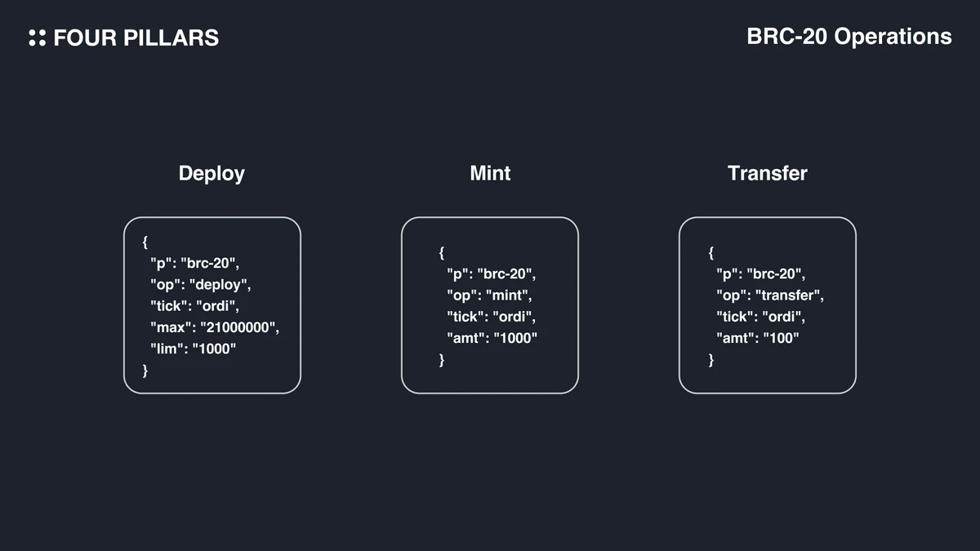
Task: Select the "p": "brc-20" line in Transfer box
Action: (x=760, y=274)
